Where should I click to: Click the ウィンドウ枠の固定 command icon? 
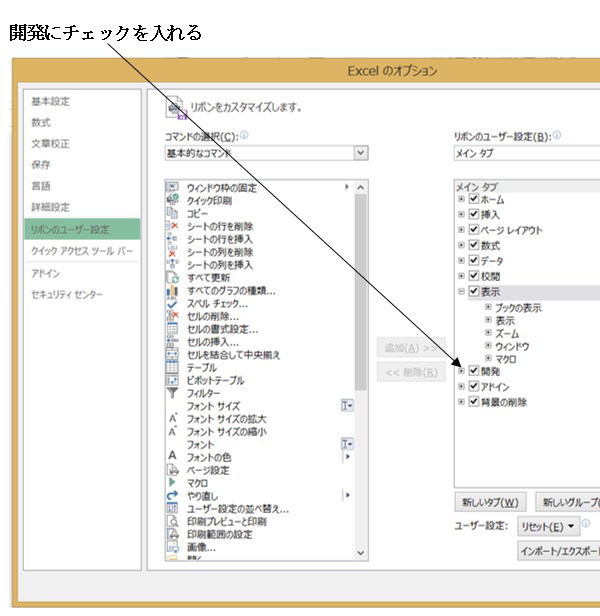(x=172, y=187)
